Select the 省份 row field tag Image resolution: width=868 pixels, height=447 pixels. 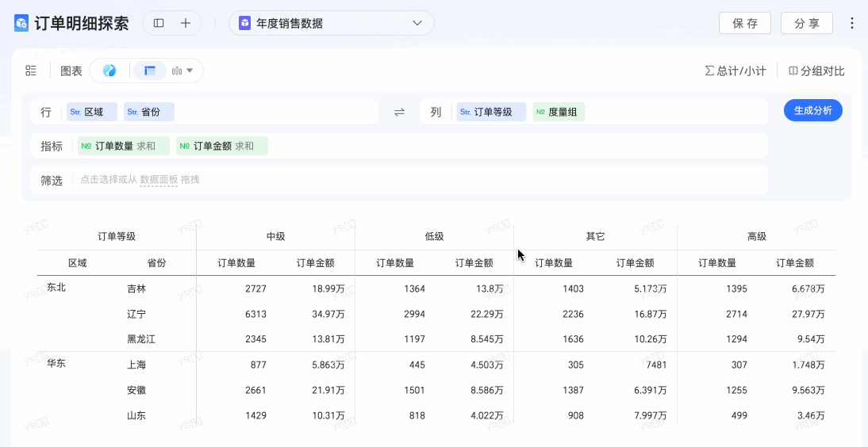[x=149, y=112]
